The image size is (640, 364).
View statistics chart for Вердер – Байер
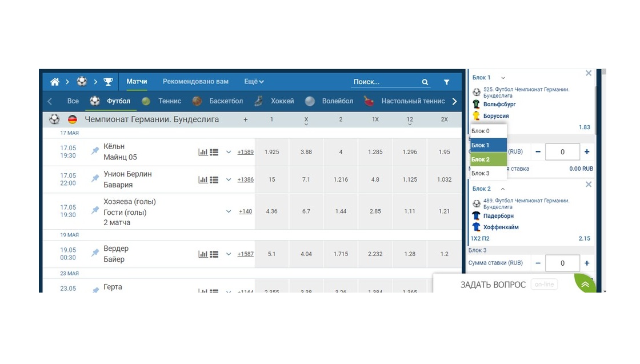click(x=203, y=254)
